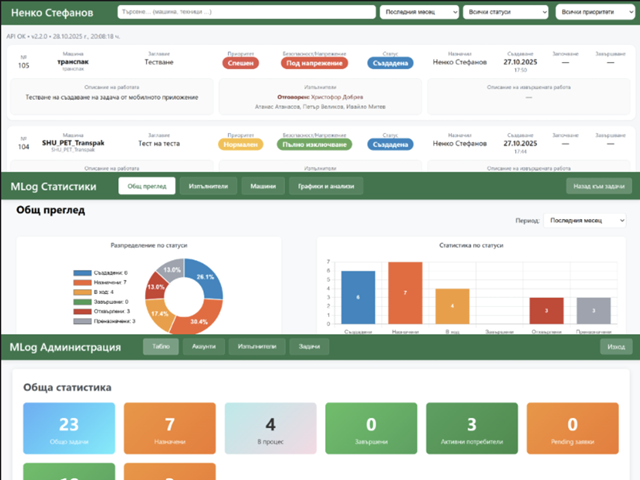Click the '3 Активни потребители' stat card
Screen dimensions: 640x480
[472, 428]
